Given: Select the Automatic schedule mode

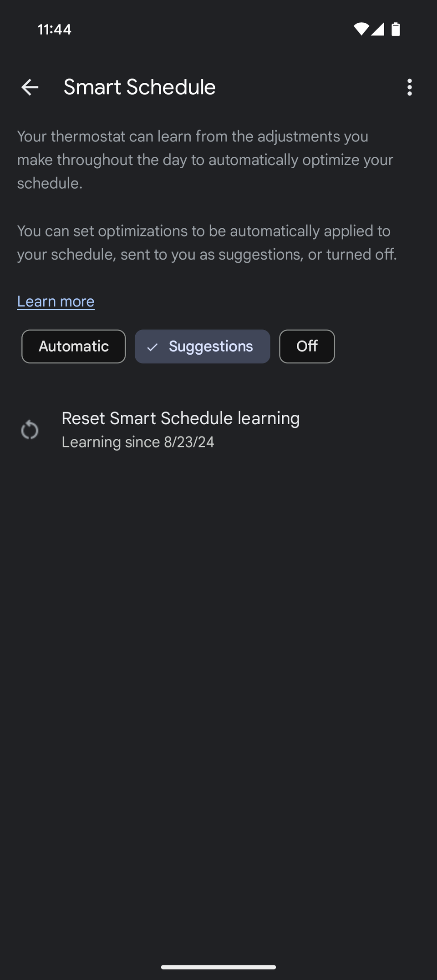Looking at the screenshot, I should coord(74,347).
